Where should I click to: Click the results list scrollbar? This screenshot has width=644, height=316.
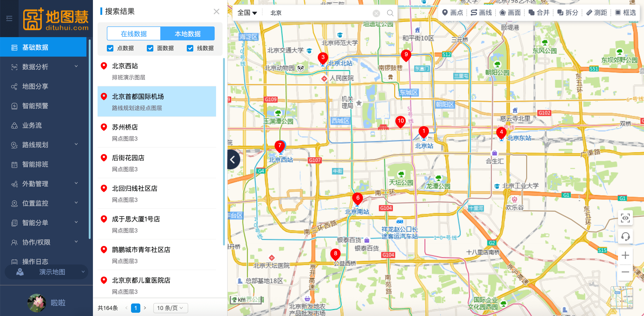[224, 152]
